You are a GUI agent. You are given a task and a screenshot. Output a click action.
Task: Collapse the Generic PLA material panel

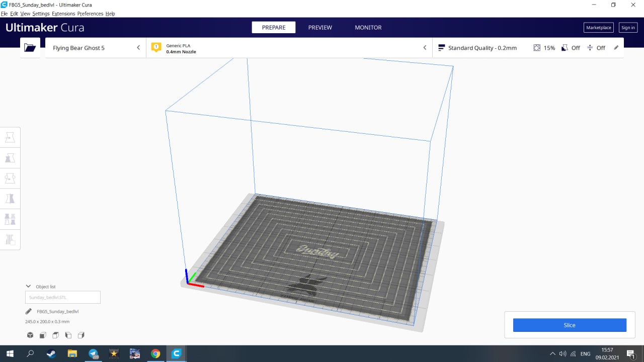tap(425, 48)
